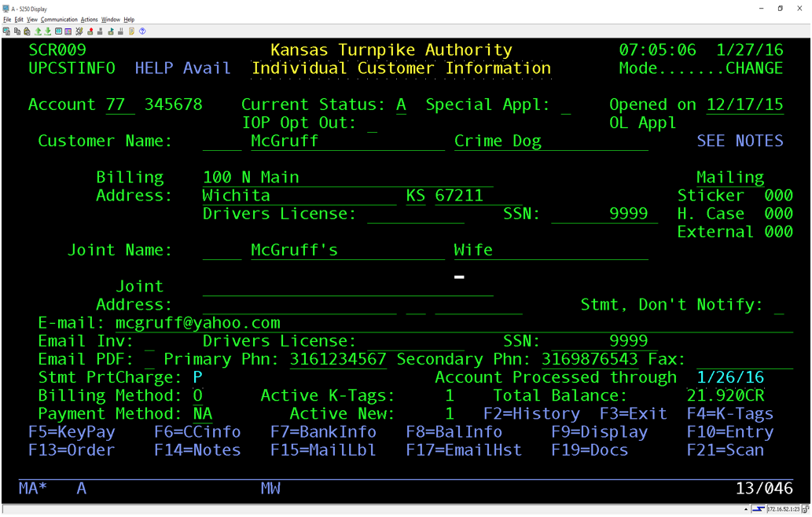The height and width of the screenshot is (517, 812).
Task: Click the blue Help question-mark icon
Action: pyautogui.click(x=142, y=31)
